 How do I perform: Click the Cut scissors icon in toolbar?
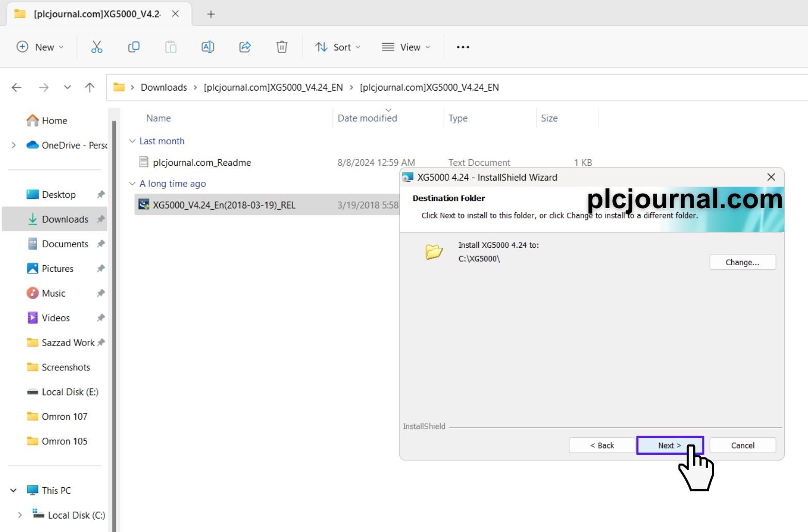click(x=96, y=47)
